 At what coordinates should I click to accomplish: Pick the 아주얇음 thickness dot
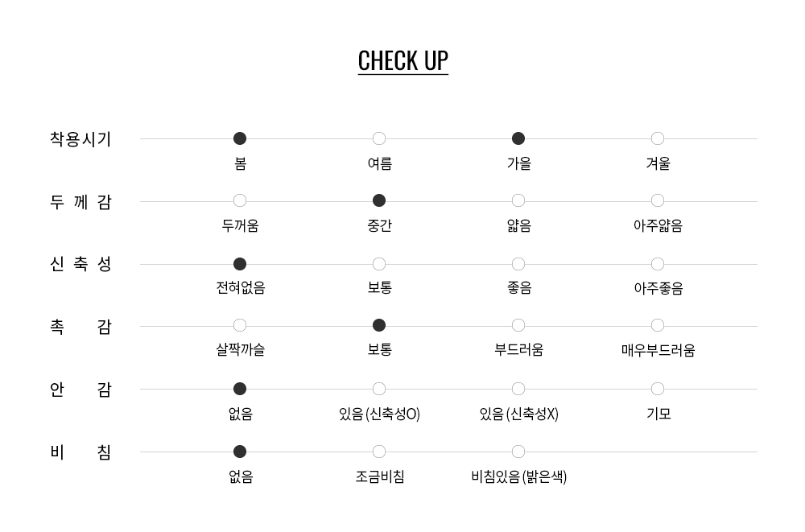point(658,200)
